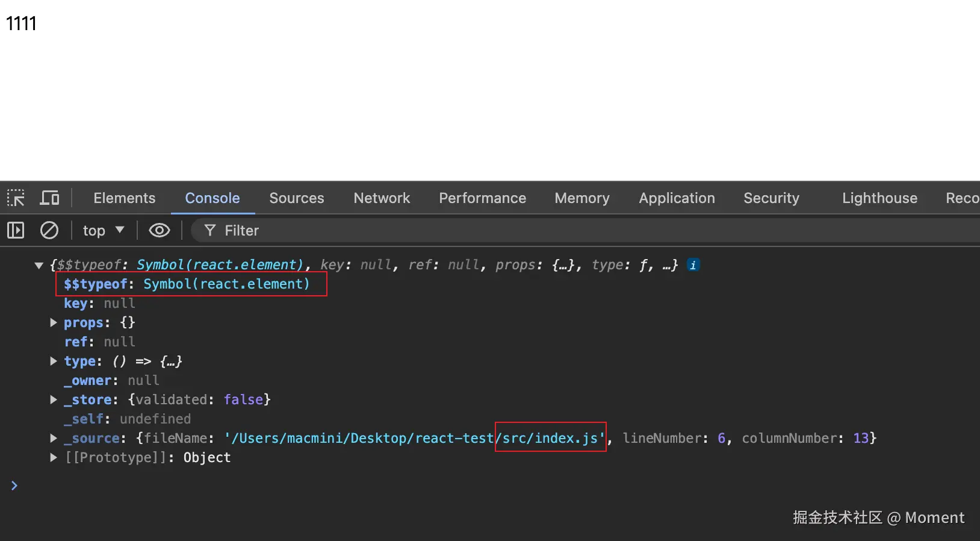Open the JavaScript context 'top' dropdown

click(104, 230)
